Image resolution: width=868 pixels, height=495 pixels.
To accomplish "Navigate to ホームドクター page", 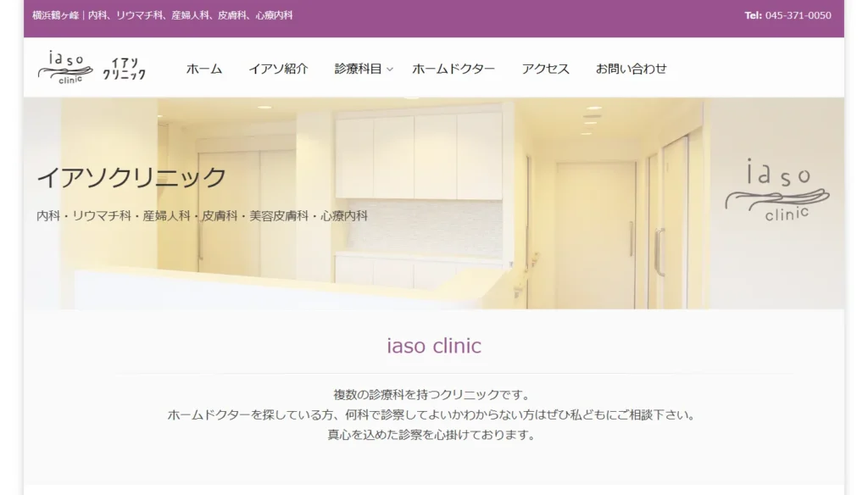I will point(453,69).
